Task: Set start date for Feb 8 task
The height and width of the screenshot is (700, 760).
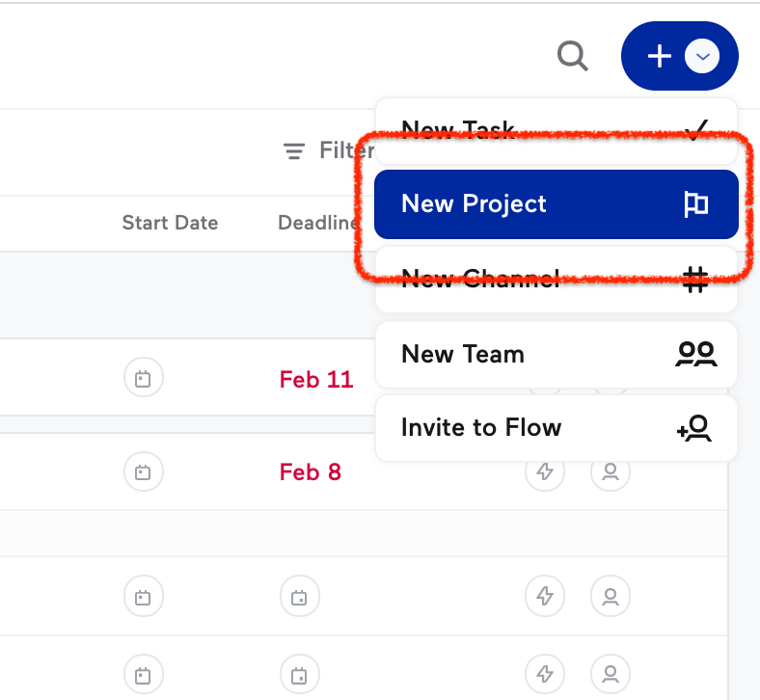Action: click(x=143, y=471)
